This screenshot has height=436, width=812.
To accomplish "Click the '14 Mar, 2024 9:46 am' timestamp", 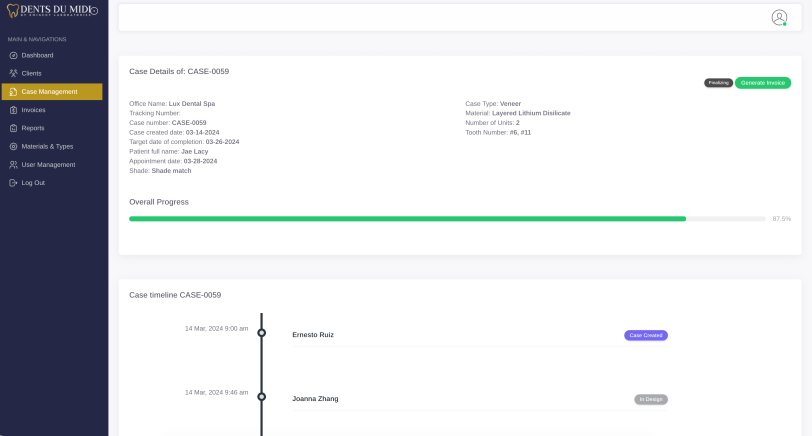I will [x=216, y=393].
